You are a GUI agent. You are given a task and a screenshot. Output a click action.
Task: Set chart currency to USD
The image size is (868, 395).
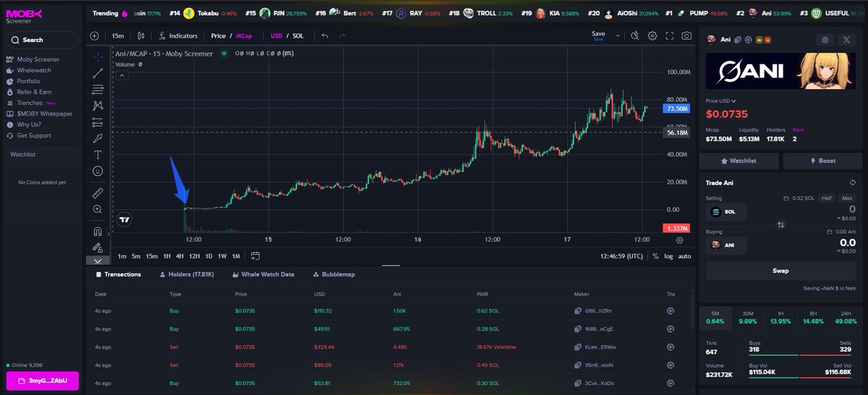276,35
